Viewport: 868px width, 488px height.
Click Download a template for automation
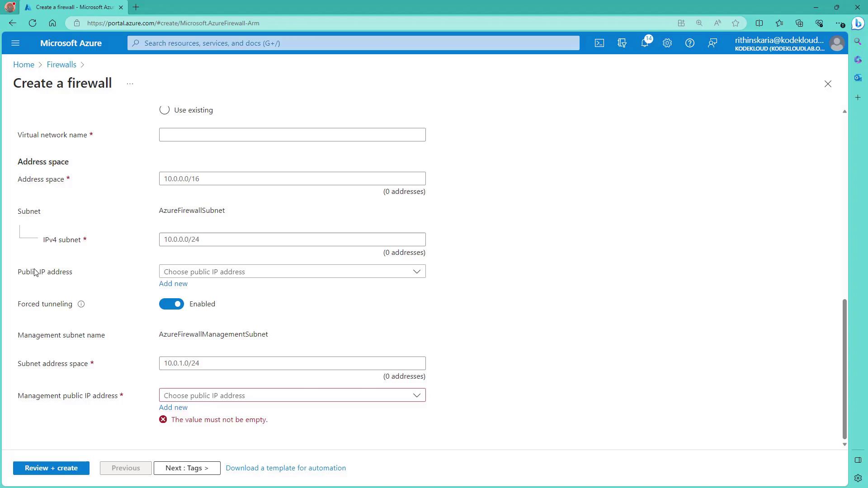point(286,468)
